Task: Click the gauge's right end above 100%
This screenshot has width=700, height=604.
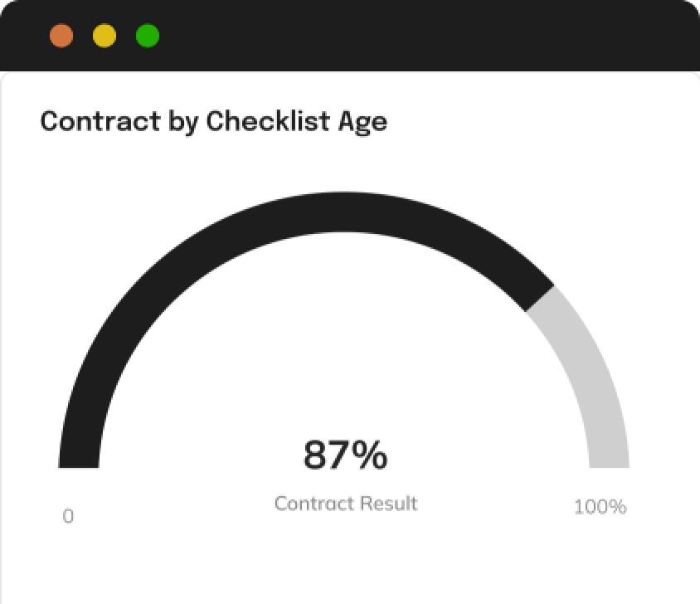Action: pos(610,460)
